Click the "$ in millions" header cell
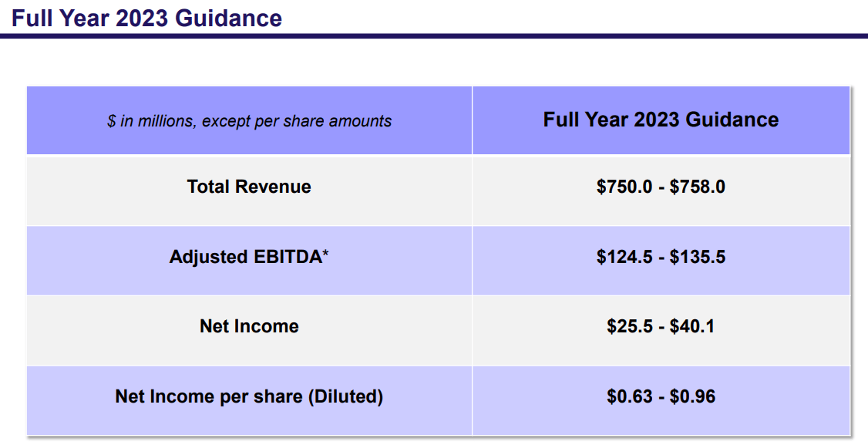 (x=249, y=120)
